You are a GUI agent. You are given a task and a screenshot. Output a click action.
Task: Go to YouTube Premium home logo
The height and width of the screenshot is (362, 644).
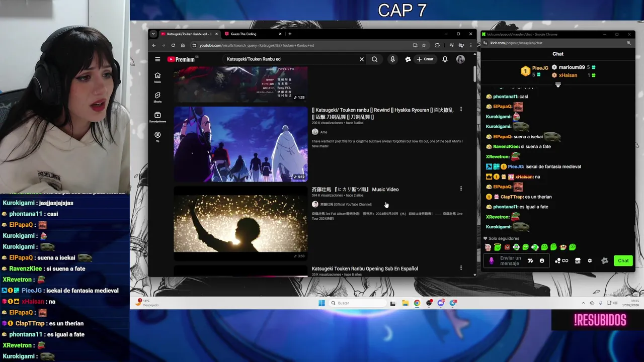point(181,59)
